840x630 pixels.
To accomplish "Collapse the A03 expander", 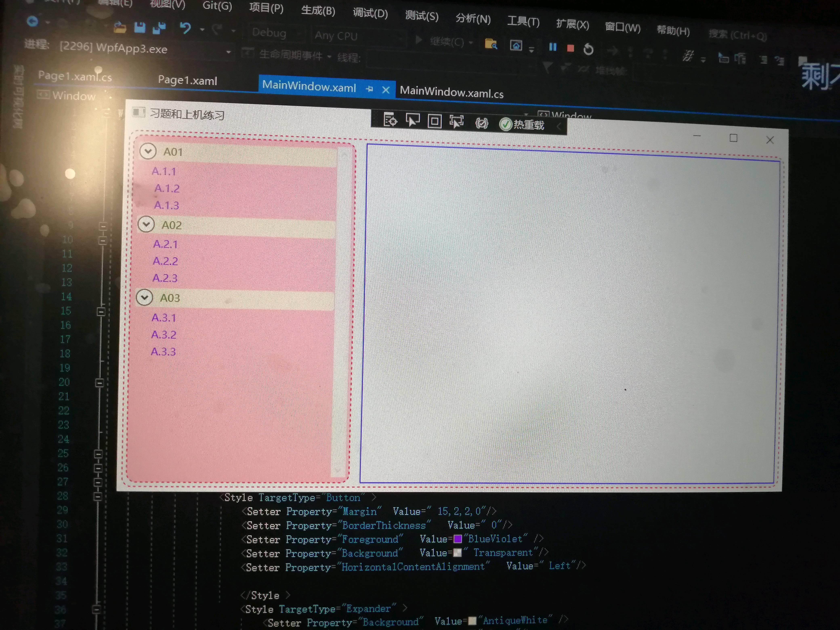I will pos(144,297).
